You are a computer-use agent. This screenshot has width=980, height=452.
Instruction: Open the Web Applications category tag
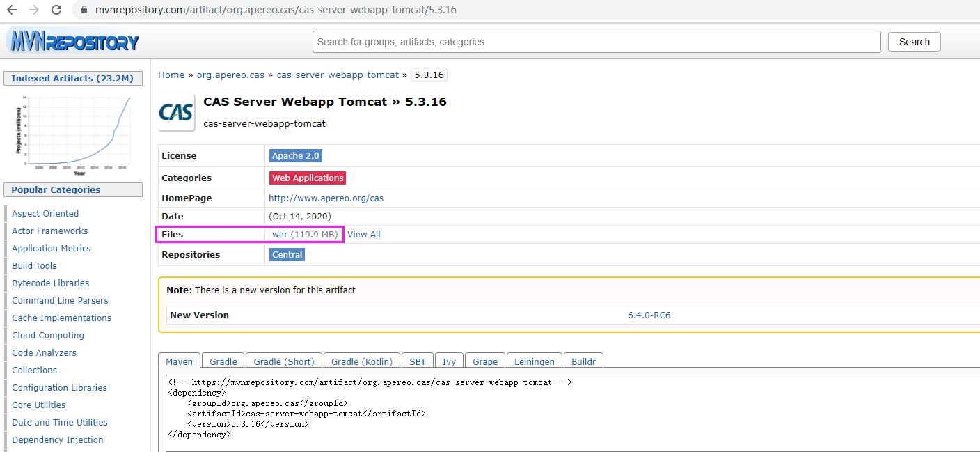tap(308, 178)
